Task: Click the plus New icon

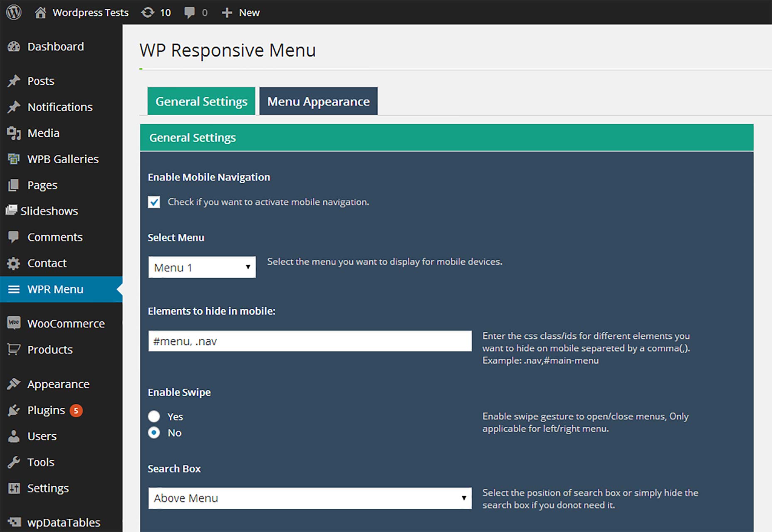Action: [x=227, y=12]
